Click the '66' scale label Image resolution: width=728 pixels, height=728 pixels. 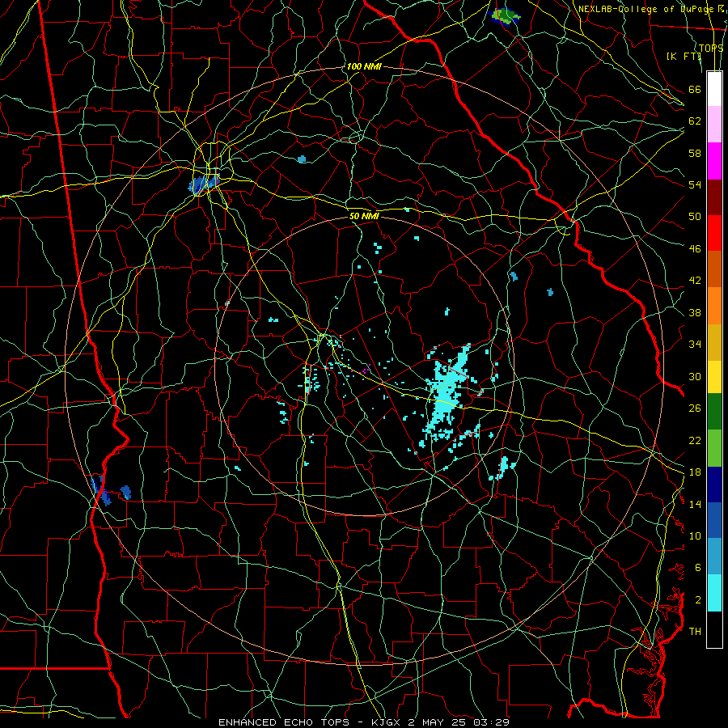coord(695,89)
